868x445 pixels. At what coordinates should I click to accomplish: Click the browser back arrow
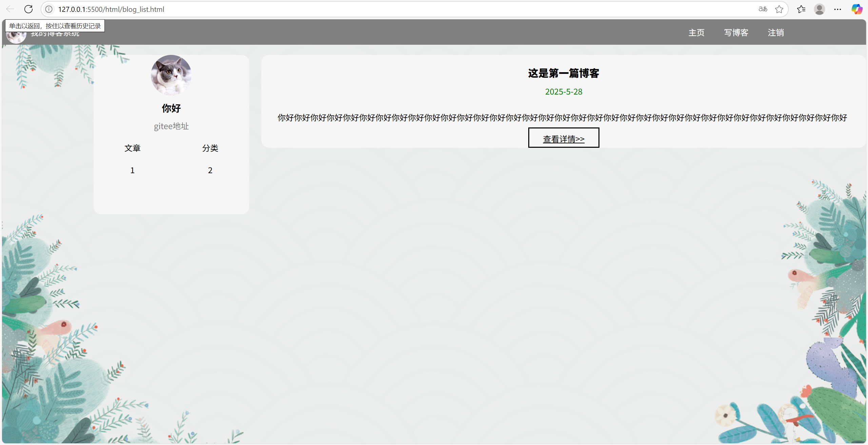coord(10,9)
